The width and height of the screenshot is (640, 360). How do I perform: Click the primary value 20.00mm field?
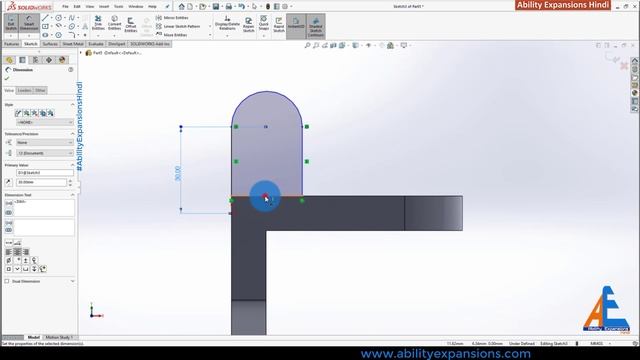pos(41,182)
